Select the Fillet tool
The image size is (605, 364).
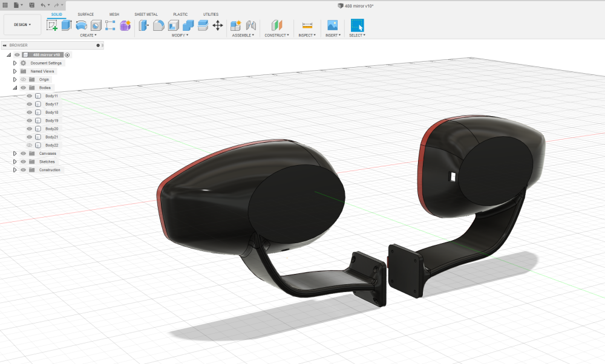pyautogui.click(x=159, y=25)
